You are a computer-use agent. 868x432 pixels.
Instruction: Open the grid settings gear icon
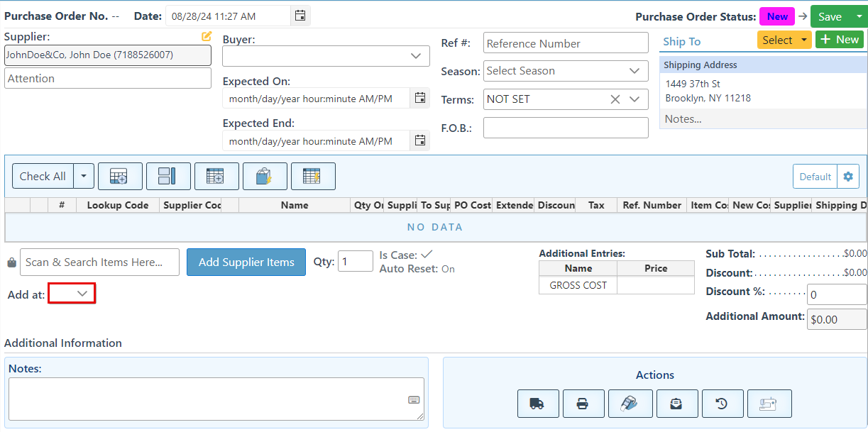point(848,177)
